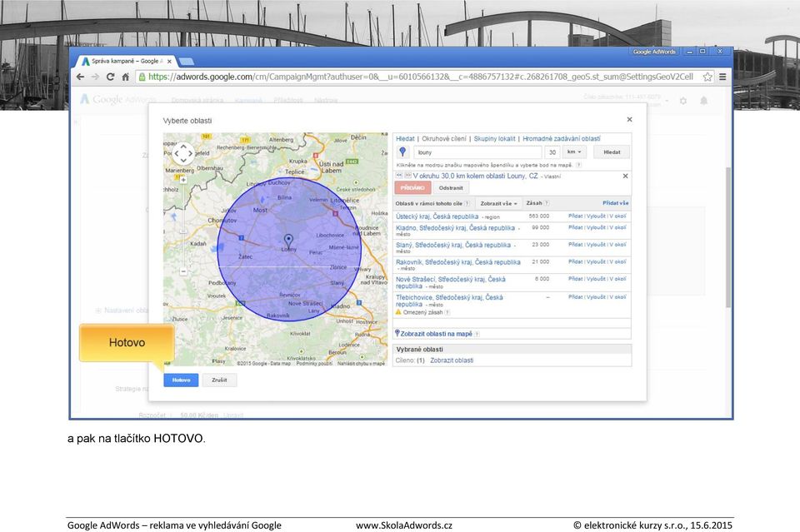Go to the browser home icon
The width and height of the screenshot is (800, 532).
(125, 77)
